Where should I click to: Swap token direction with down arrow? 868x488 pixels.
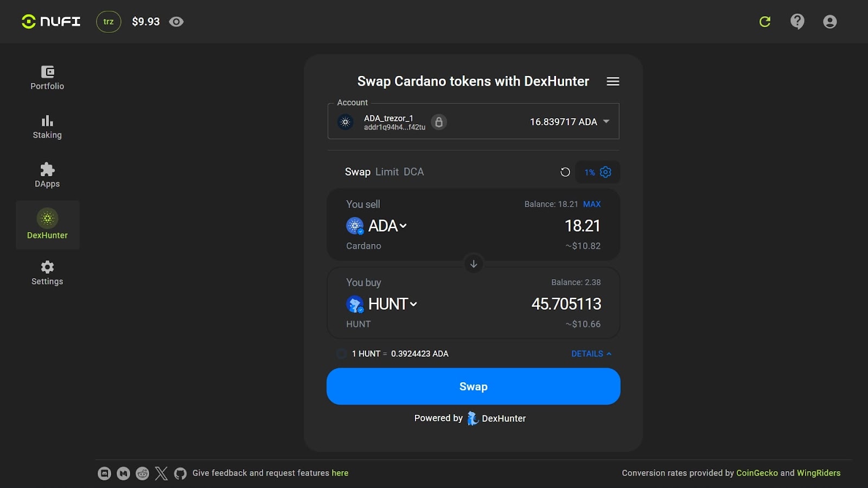pyautogui.click(x=474, y=264)
